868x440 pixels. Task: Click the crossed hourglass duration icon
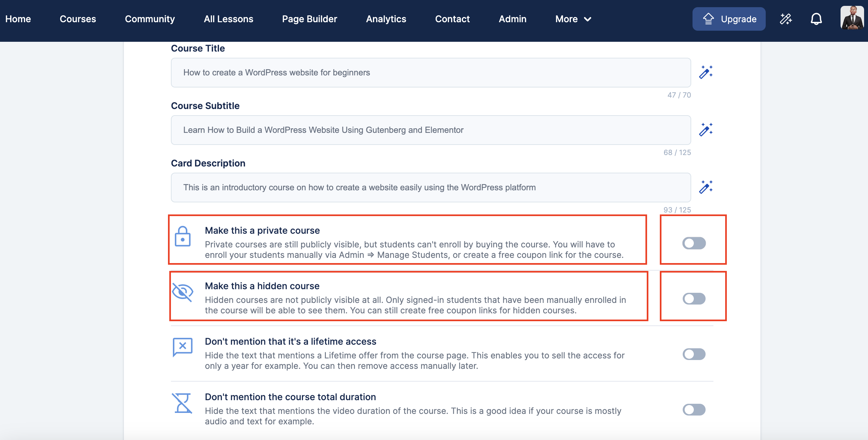(183, 403)
